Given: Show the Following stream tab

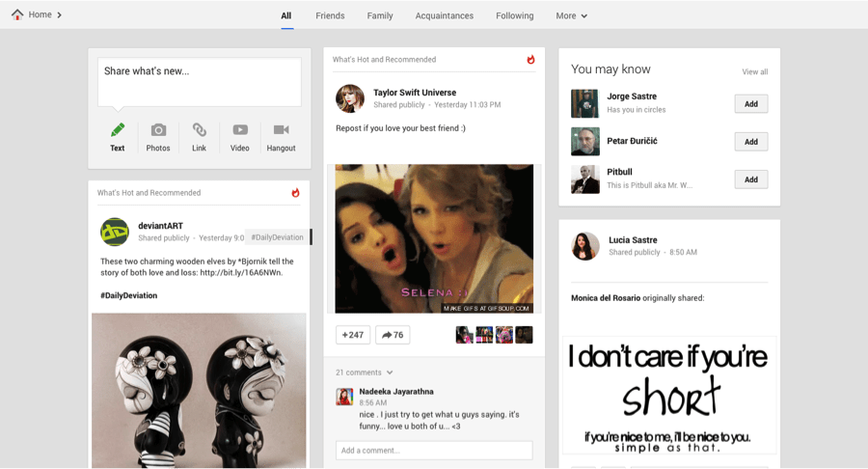Looking at the screenshot, I should coord(515,15).
